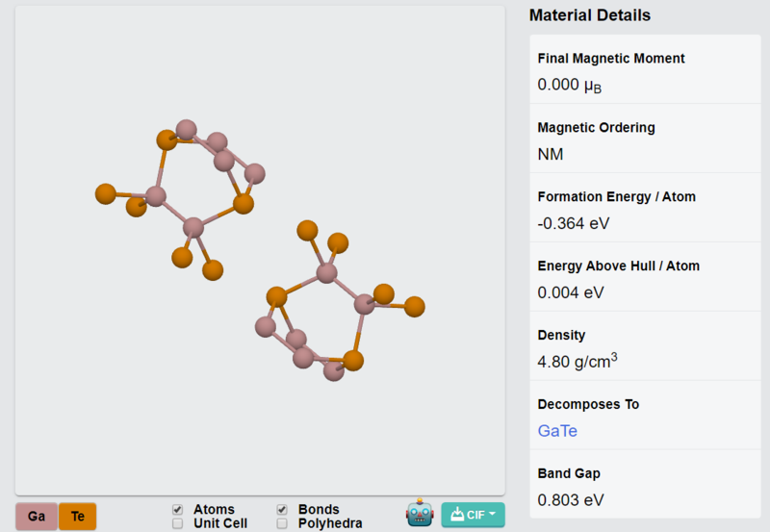Image resolution: width=770 pixels, height=532 pixels.
Task: Click the Formation Energy / Atom entry
Action: [x=645, y=208]
